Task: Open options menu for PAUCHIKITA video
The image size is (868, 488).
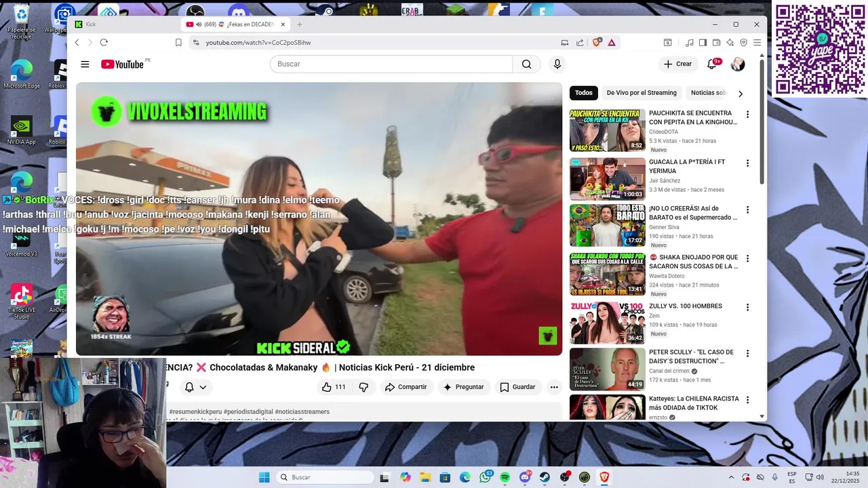Action: pyautogui.click(x=748, y=115)
